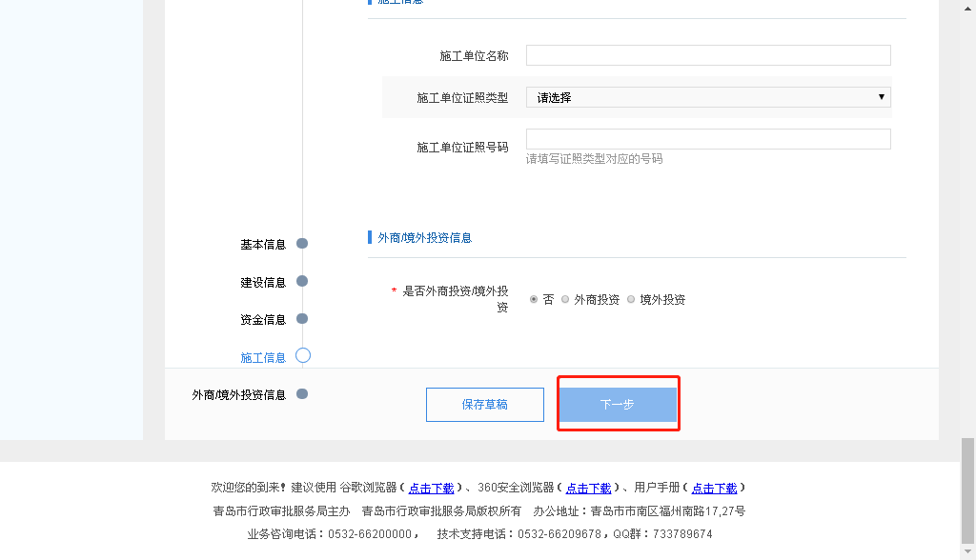The width and height of the screenshot is (976, 560).
Task: Click the 谷歌浏览器 点击下载 link
Action: [x=431, y=488]
